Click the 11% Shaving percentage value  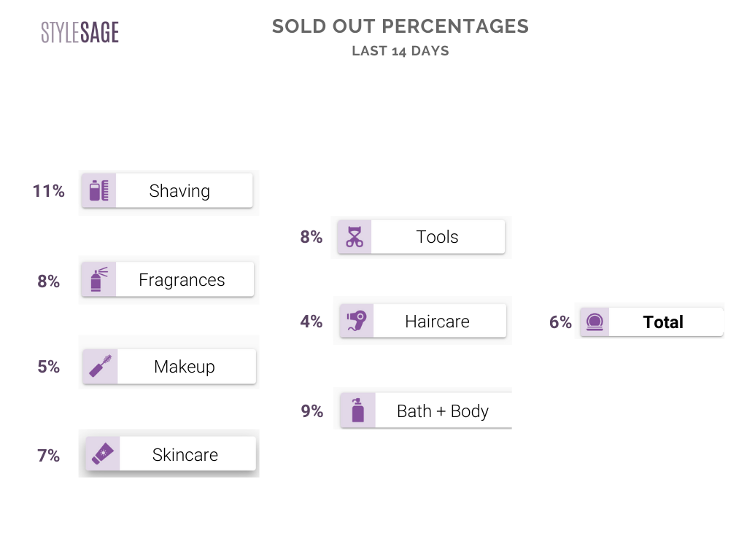48,191
